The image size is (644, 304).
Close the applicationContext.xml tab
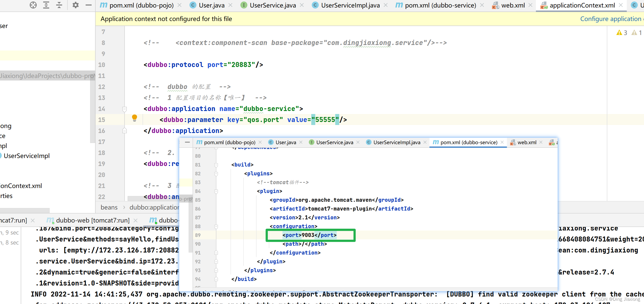point(621,5)
